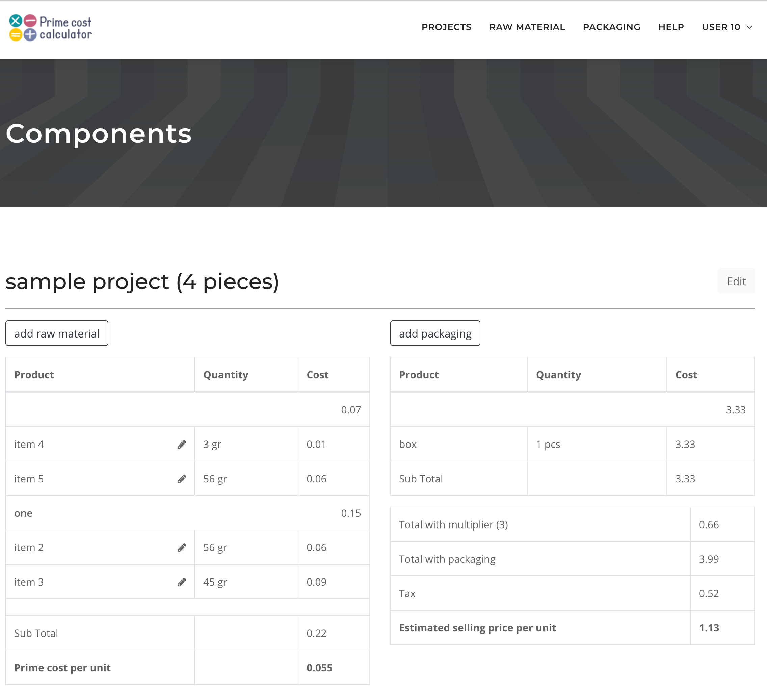Click the pencil icon for item 5

(182, 479)
